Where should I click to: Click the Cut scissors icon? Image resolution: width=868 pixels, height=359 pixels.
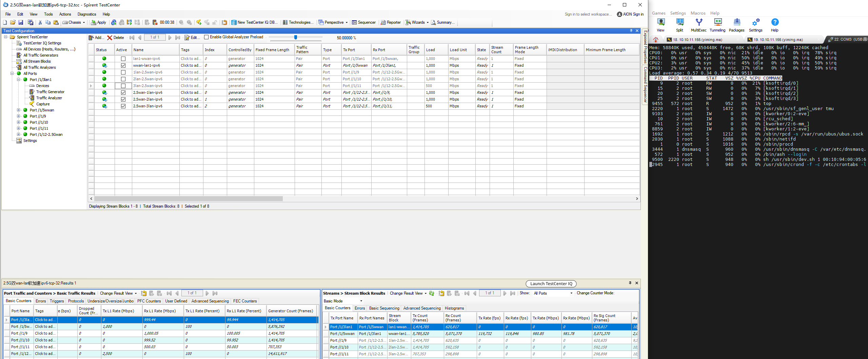(x=40, y=22)
